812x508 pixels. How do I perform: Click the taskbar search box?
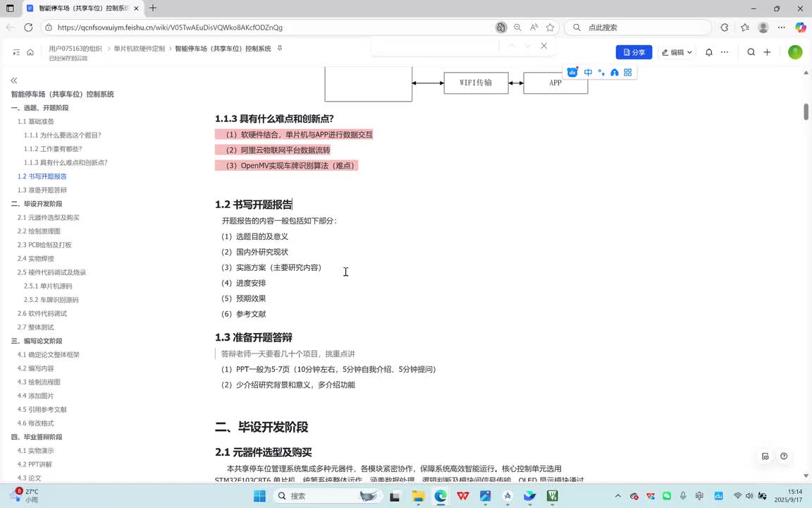tap(327, 496)
